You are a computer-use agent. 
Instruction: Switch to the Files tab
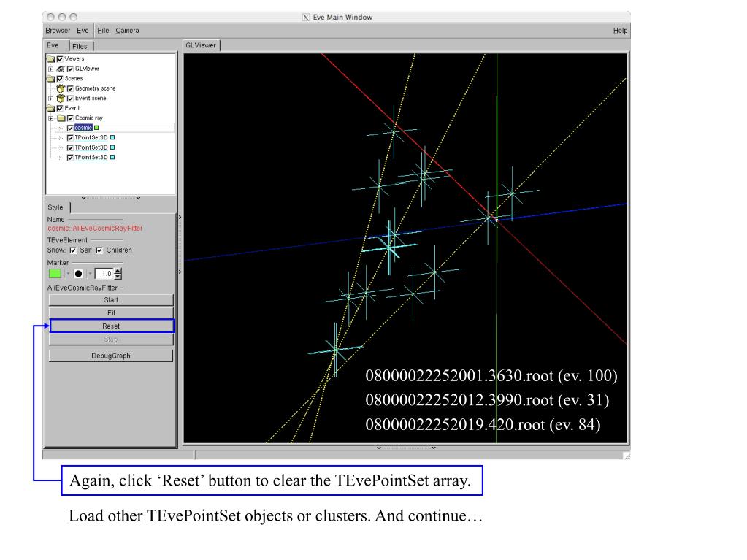[80, 46]
